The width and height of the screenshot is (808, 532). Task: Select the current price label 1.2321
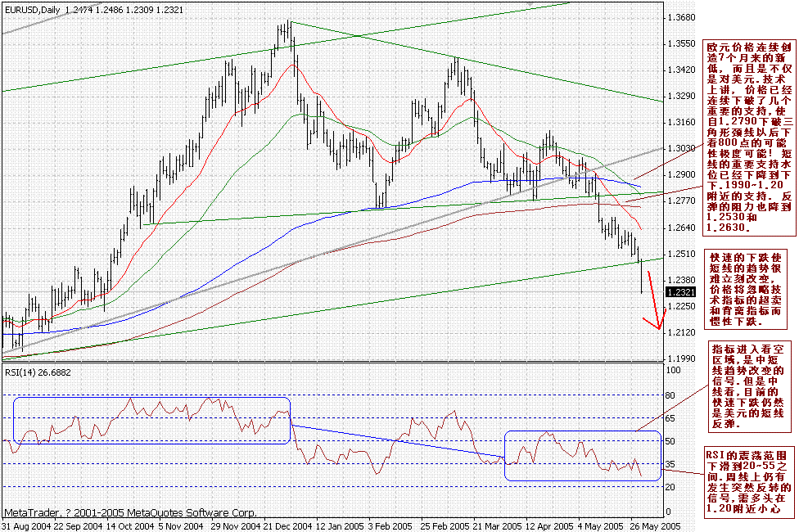pos(681,292)
